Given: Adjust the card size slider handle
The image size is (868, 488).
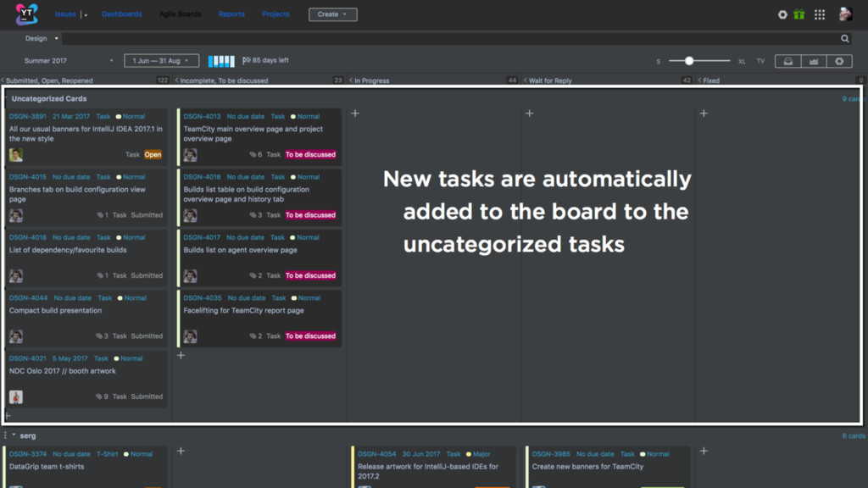Looking at the screenshot, I should [689, 61].
